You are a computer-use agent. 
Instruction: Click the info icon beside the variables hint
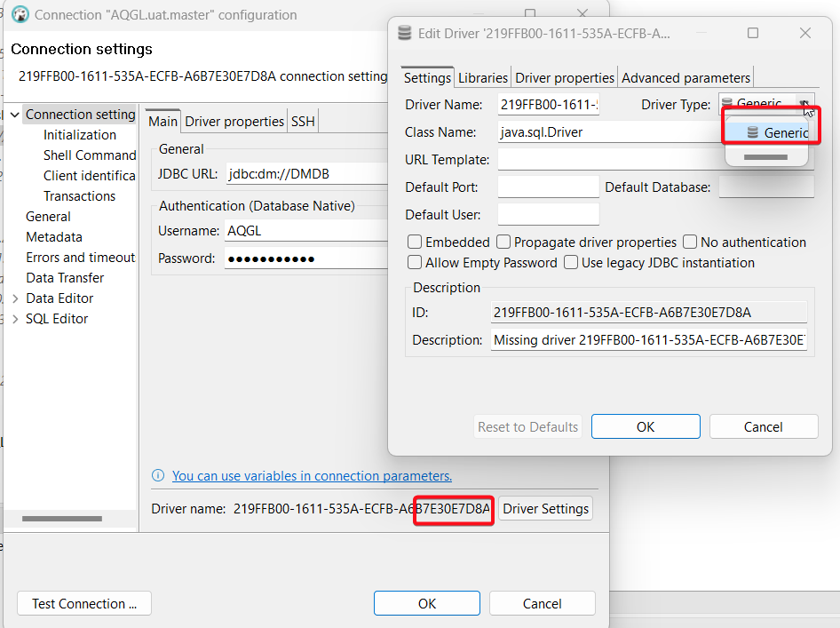coord(159,475)
